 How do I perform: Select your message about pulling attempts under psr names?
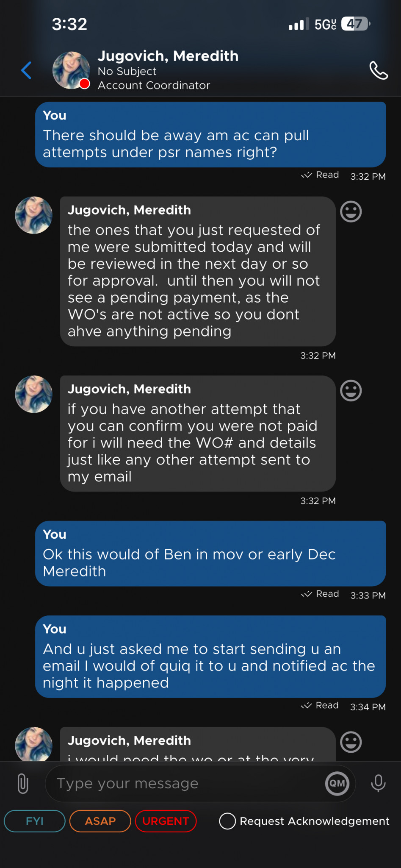click(210, 135)
